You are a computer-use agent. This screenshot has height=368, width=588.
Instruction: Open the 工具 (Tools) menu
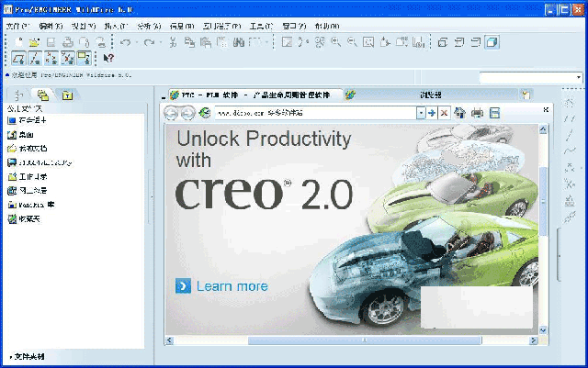(261, 26)
